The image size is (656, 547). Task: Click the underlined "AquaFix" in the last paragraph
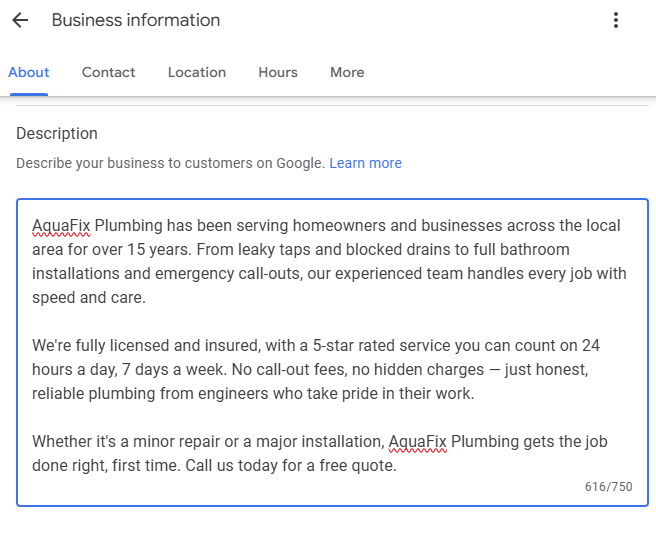(x=417, y=442)
